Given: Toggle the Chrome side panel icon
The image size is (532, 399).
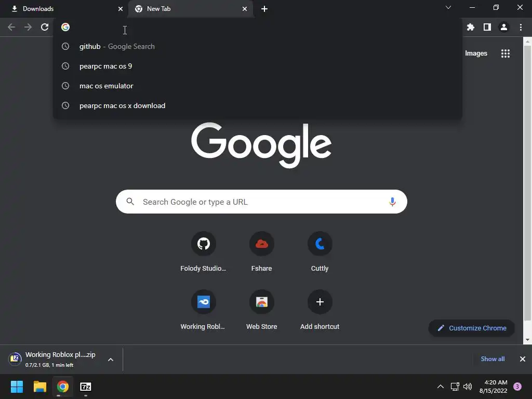Looking at the screenshot, I should (x=487, y=27).
